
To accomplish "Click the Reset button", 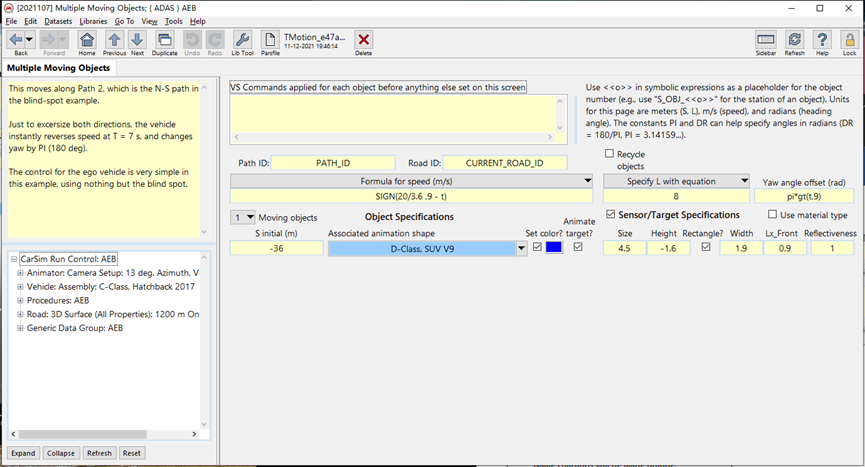I will coord(131,453).
